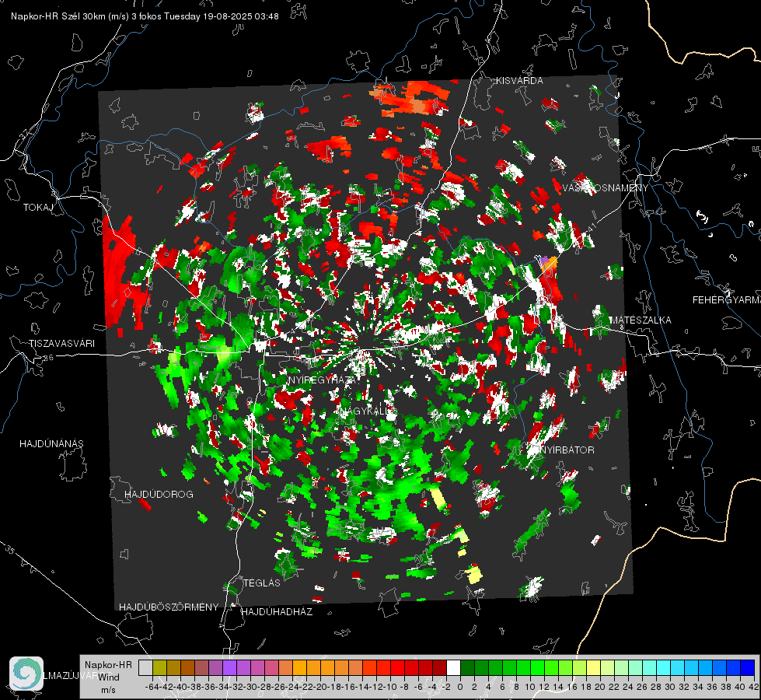Image resolution: width=761 pixels, height=700 pixels.
Task: Select the white swatch between -2 and 0
Action: tap(453, 667)
